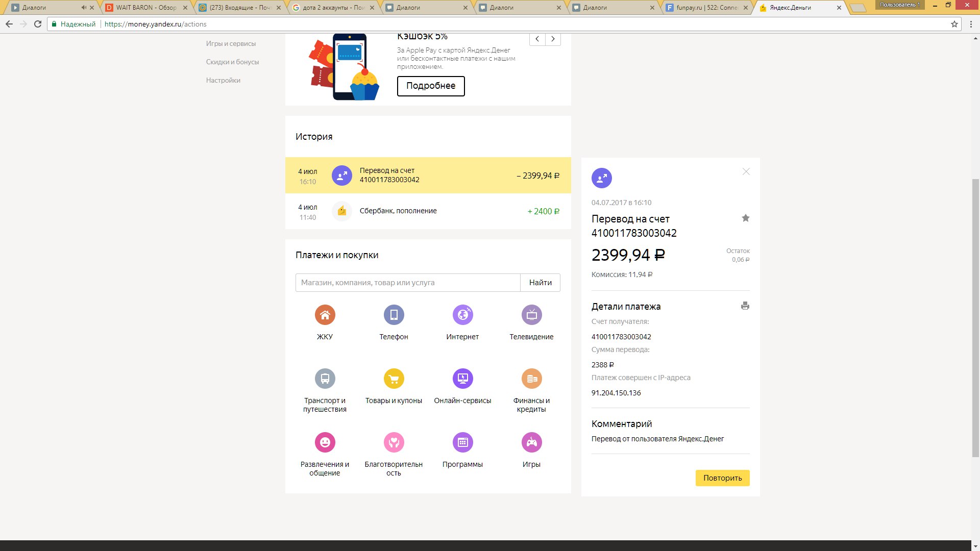Open the Программы category icon
The width and height of the screenshot is (980, 551).
pos(462,442)
